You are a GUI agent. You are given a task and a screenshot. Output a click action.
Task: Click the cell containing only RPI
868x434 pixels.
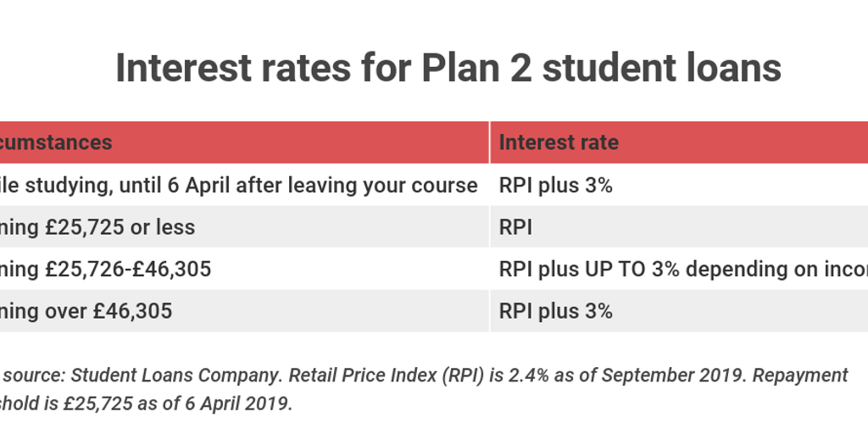[515, 227]
